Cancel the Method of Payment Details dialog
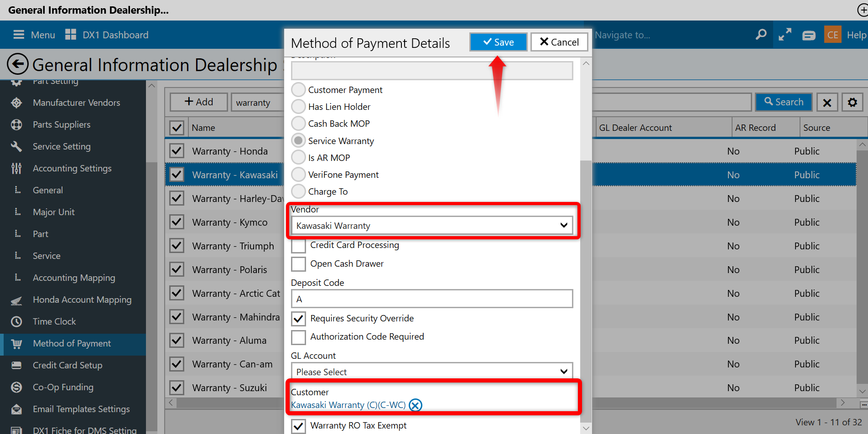The image size is (868, 434). 559,42
